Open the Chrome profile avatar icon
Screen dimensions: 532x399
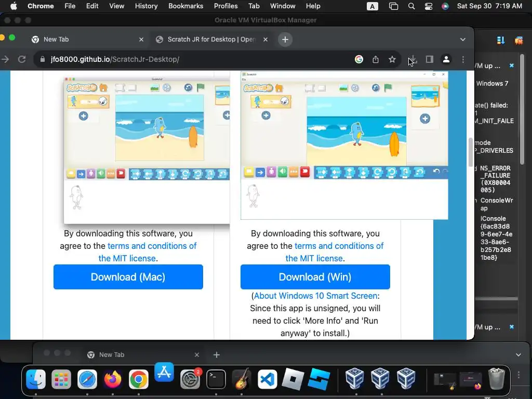(446, 59)
